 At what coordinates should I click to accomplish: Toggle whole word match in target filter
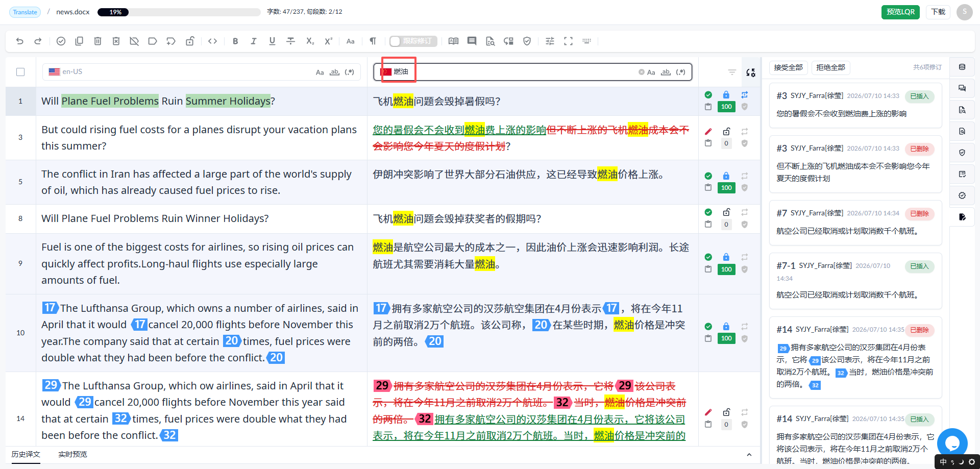[666, 72]
